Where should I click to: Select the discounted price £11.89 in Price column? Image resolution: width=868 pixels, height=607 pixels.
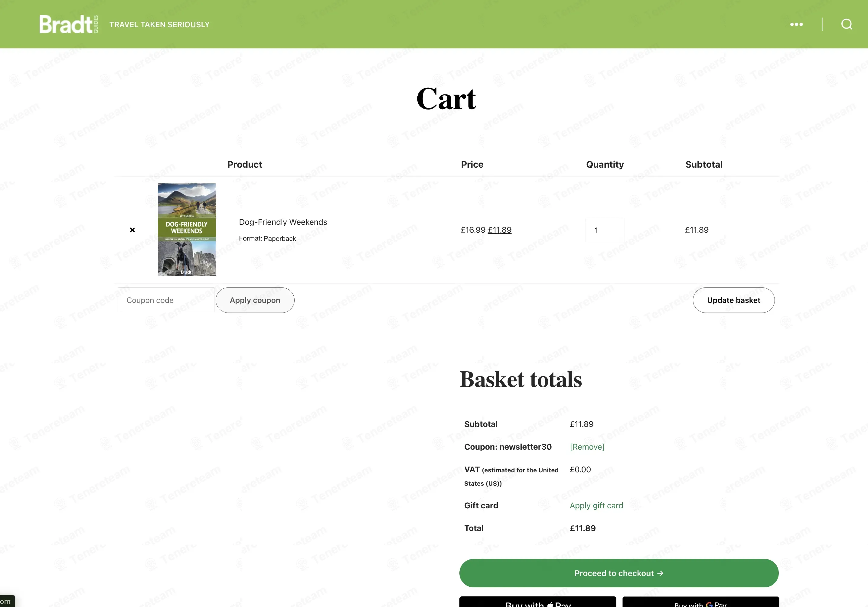(x=499, y=230)
